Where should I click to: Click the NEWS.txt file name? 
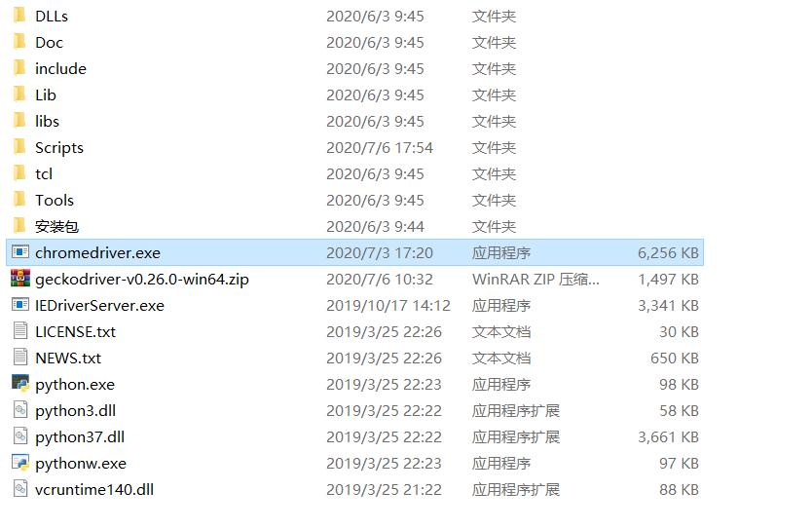tap(68, 358)
